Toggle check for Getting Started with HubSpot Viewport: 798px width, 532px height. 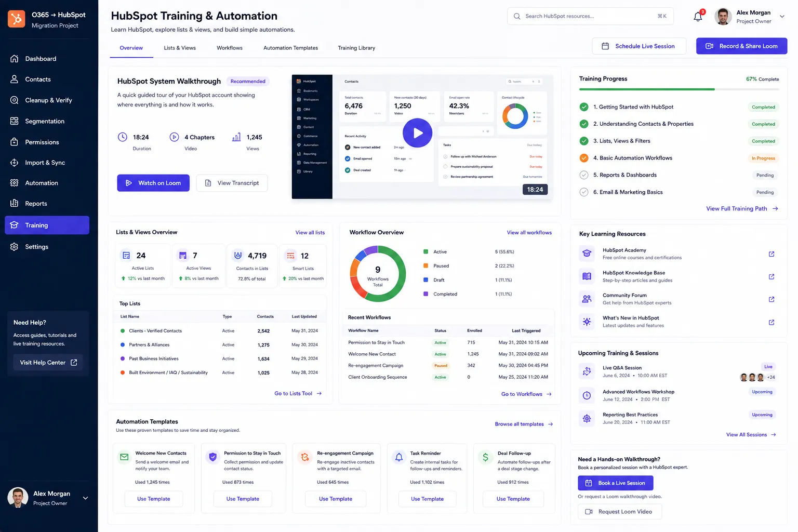(584, 107)
